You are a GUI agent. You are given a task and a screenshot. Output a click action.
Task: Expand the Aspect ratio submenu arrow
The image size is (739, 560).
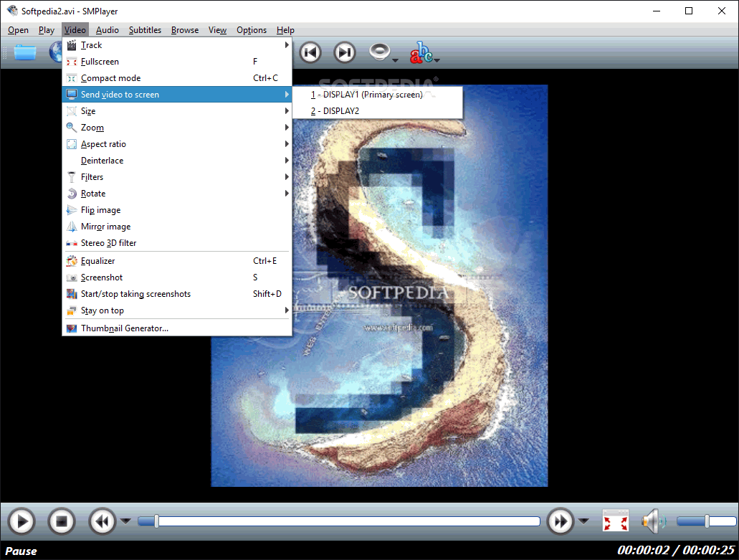287,144
